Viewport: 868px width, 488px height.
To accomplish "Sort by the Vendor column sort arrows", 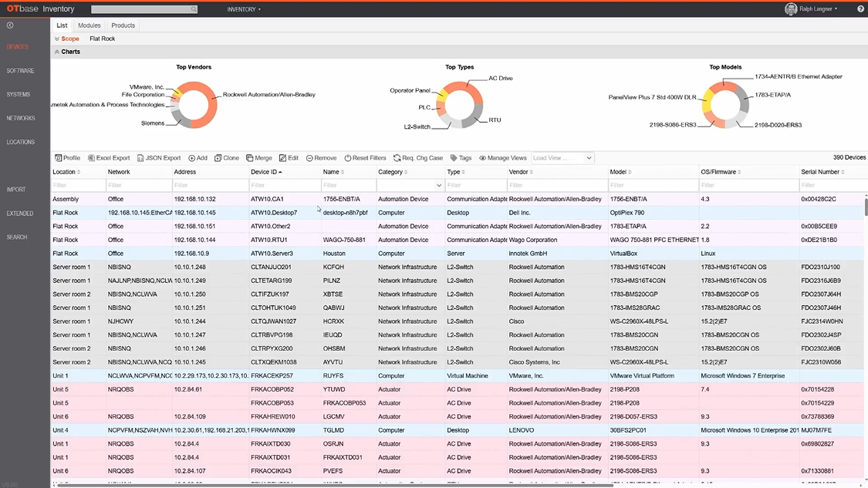I will point(532,172).
